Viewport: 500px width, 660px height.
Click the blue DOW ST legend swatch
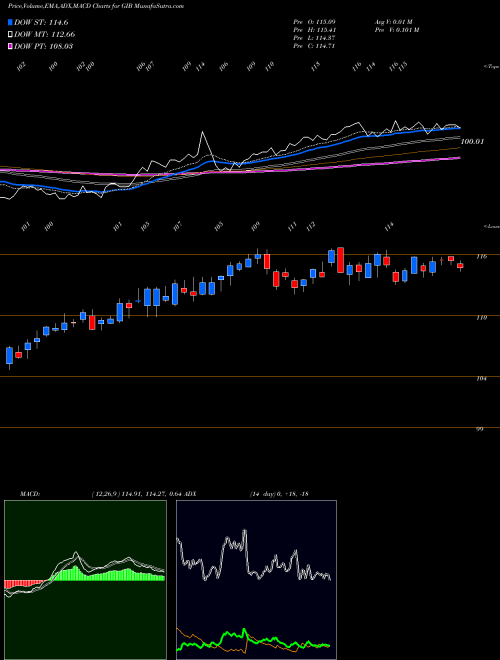click(10, 22)
